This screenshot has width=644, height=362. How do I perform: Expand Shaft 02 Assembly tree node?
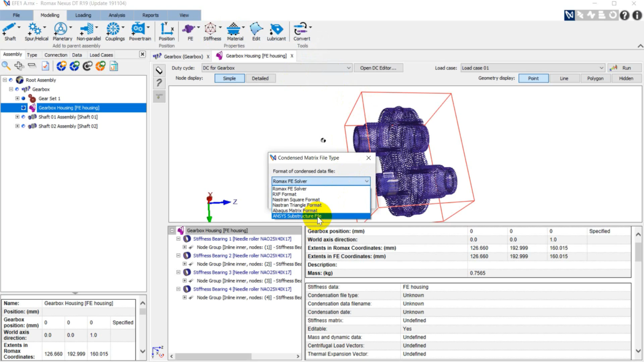[x=17, y=126]
